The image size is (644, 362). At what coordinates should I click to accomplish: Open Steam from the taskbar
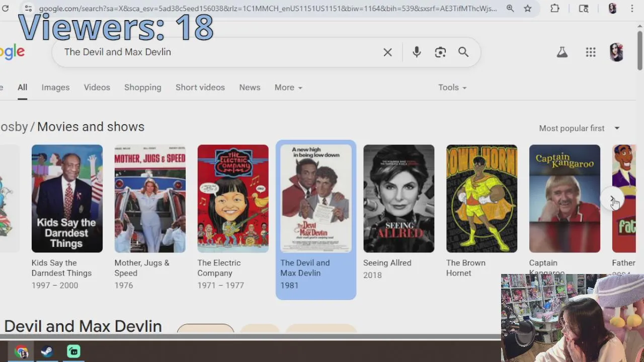[x=47, y=351]
